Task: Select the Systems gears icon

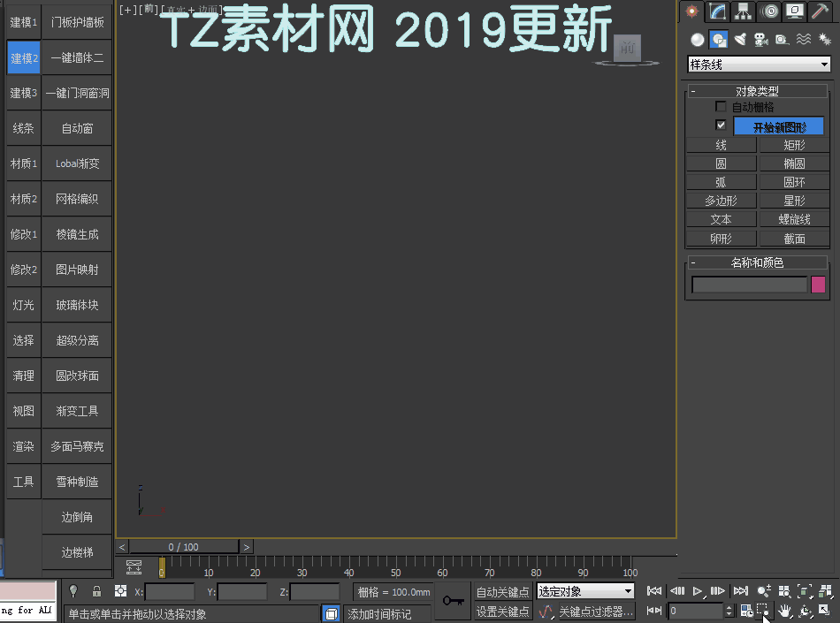Action: click(824, 40)
